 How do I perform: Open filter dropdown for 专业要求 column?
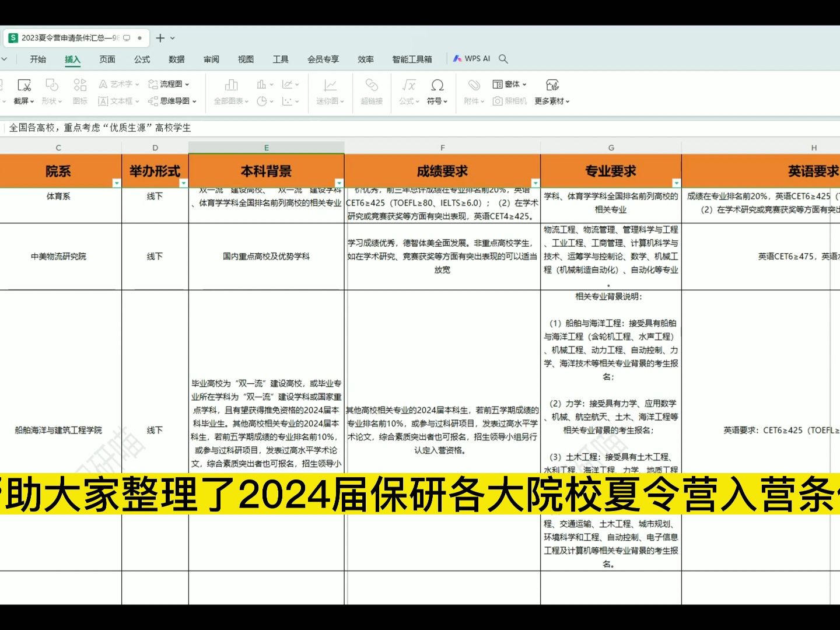[676, 183]
